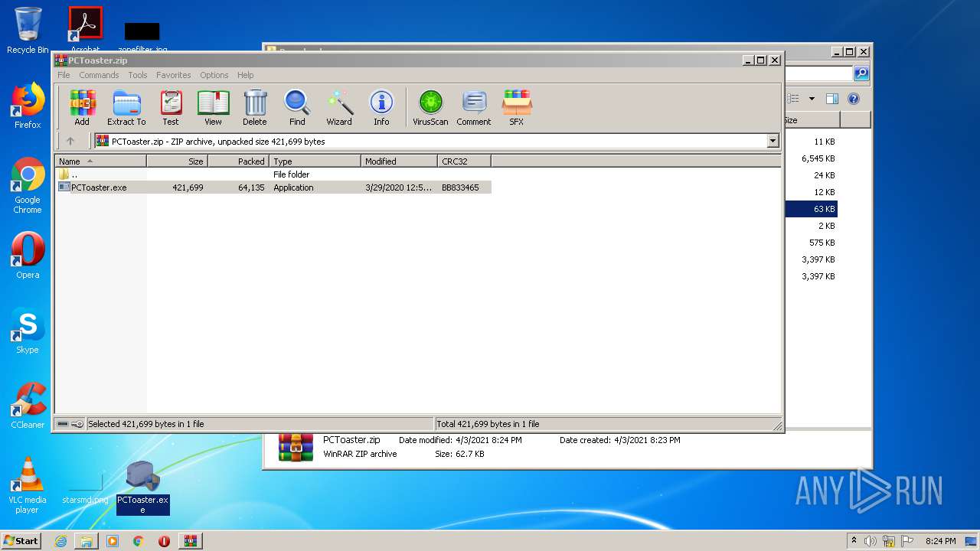
Task: Open the view options dropdown in Explorer
Action: point(812,99)
